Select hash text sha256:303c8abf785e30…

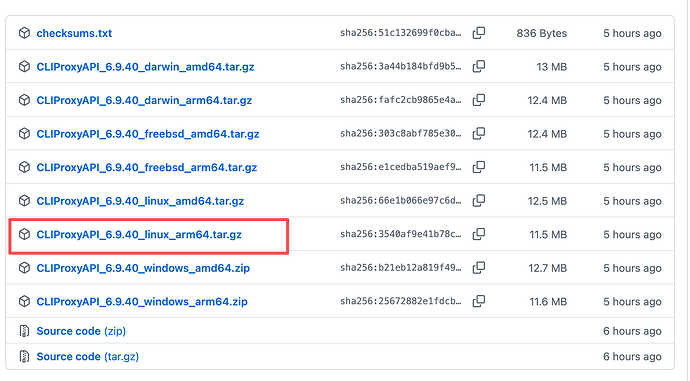(x=401, y=134)
